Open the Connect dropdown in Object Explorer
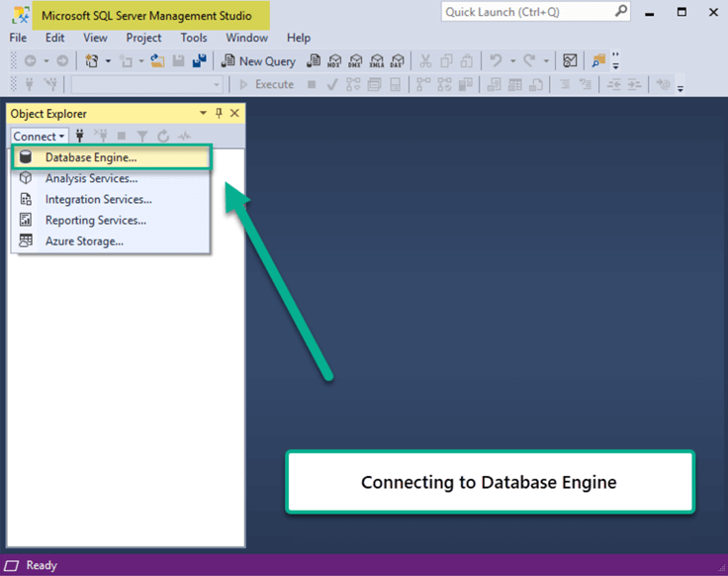The height and width of the screenshot is (576, 728). coord(40,137)
